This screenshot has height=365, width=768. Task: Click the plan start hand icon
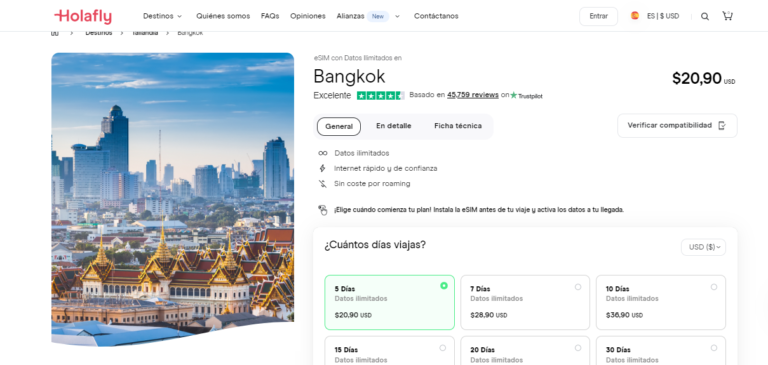coord(323,210)
